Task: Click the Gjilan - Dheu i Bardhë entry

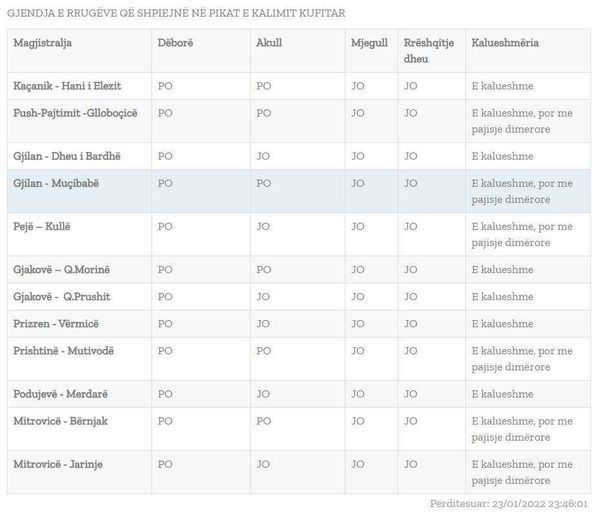Action: point(67,156)
